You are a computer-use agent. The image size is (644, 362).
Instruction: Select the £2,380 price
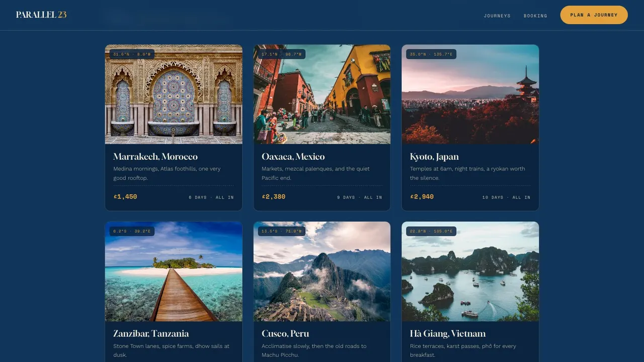274,197
